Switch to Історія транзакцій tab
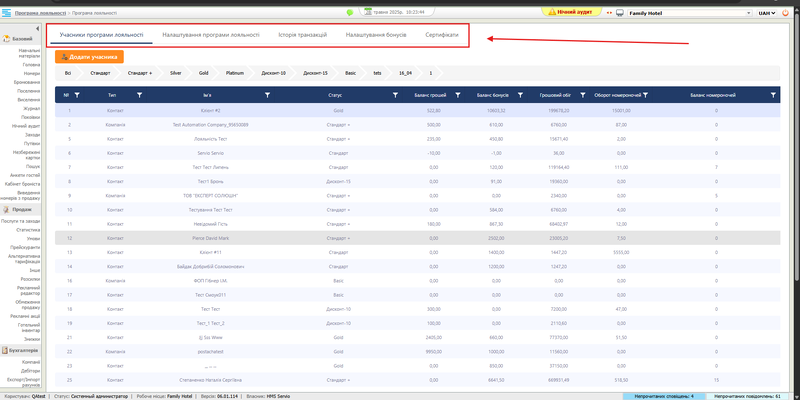Image resolution: width=800 pixels, height=400 pixels. (303, 35)
